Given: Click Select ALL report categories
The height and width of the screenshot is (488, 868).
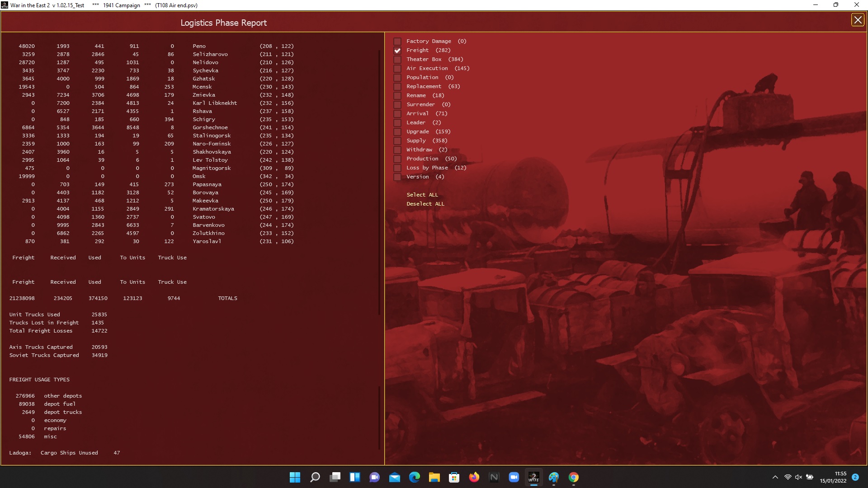Looking at the screenshot, I should 422,195.
